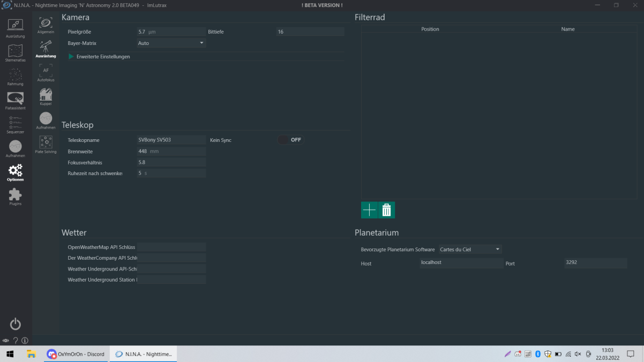Click the Port field showing 3292
This screenshot has height=362, width=644.
[596, 263]
